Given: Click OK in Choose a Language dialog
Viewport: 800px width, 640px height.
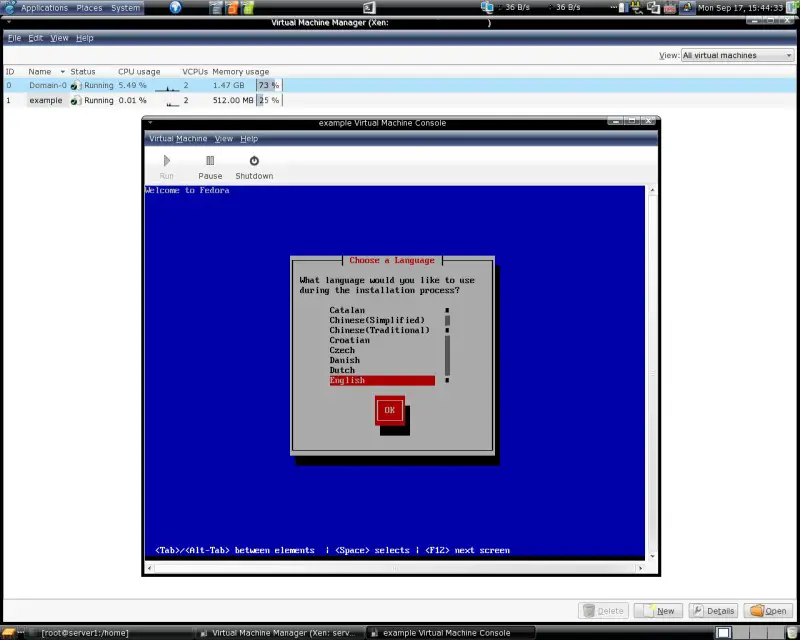Looking at the screenshot, I should pos(390,410).
